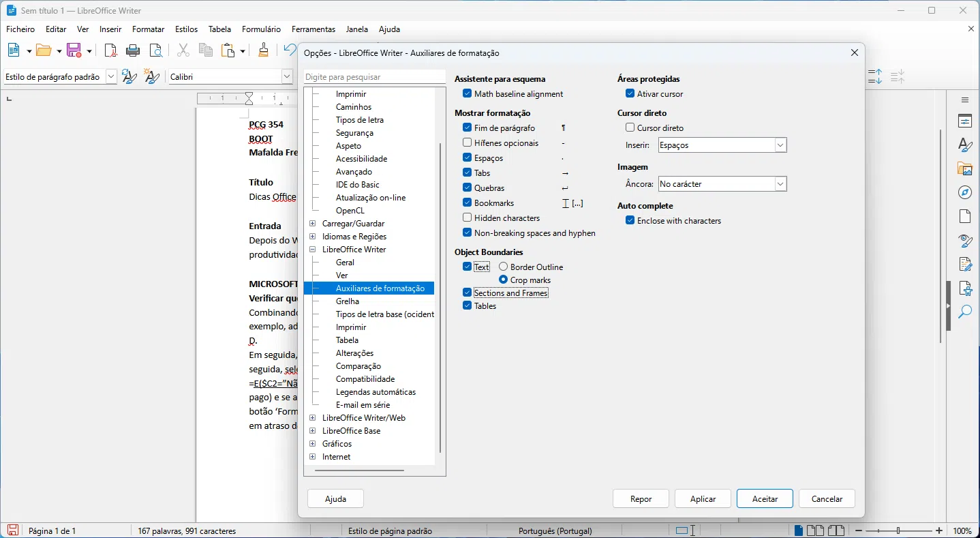This screenshot has height=538, width=980.
Task: Uncheck Fim de parágrafo checkbox
Action: [467, 128]
